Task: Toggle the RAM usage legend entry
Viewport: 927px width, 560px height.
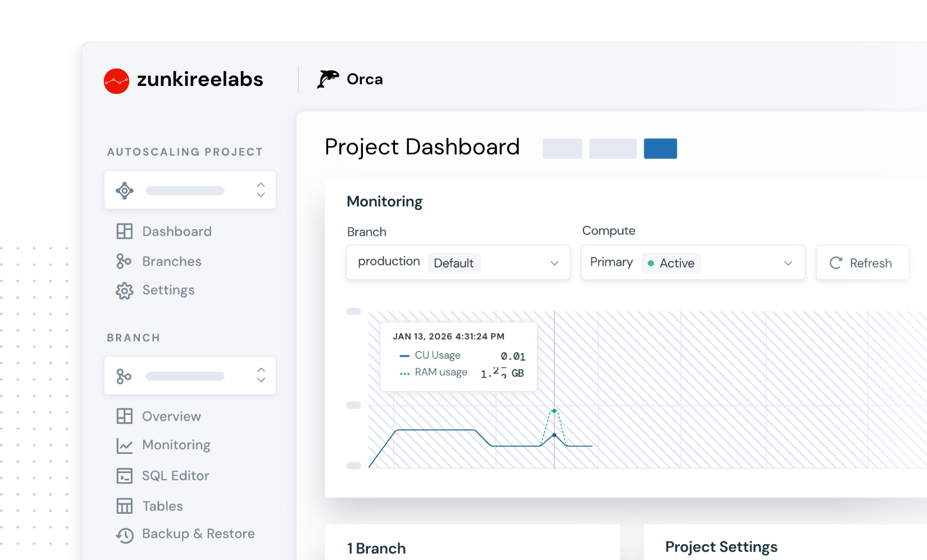Action: coord(440,372)
